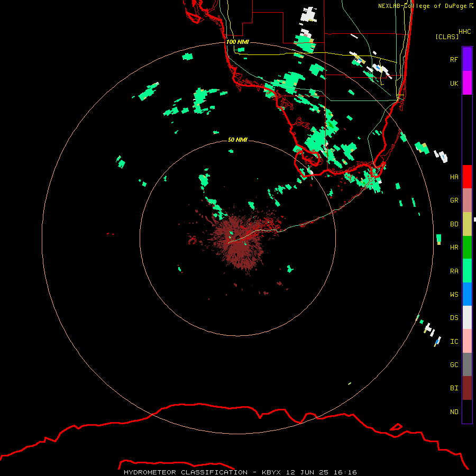This screenshot has height=476, width=476.
Task: Click the HA red legend swatch
Action: [467, 177]
